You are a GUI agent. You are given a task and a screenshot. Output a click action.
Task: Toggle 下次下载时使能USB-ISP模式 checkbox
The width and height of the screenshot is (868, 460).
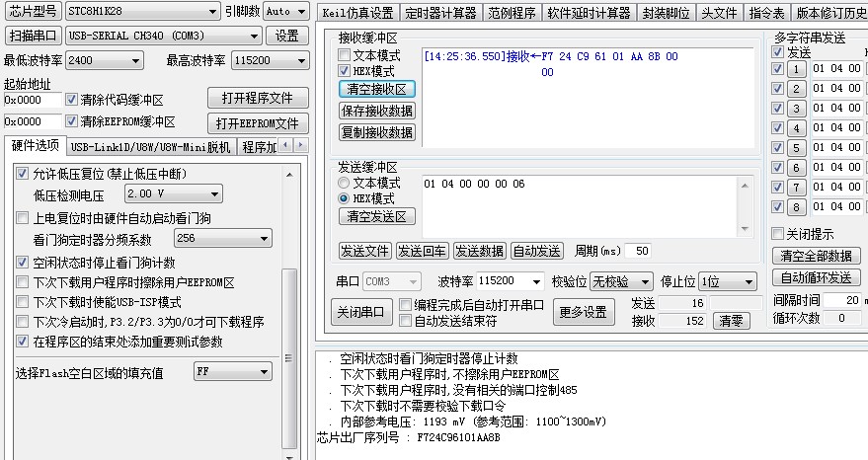point(22,302)
